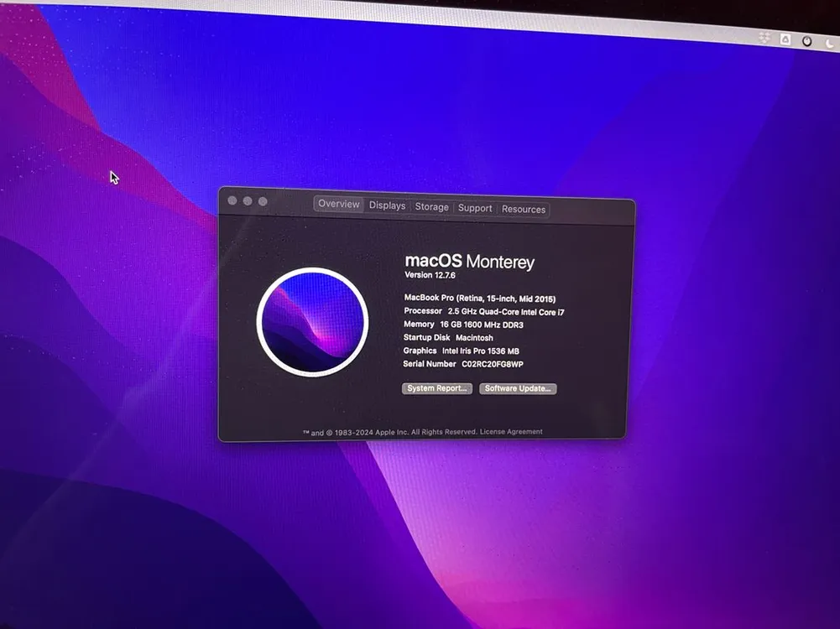Click the Processor label
This screenshot has height=629, width=840.
tap(423, 311)
